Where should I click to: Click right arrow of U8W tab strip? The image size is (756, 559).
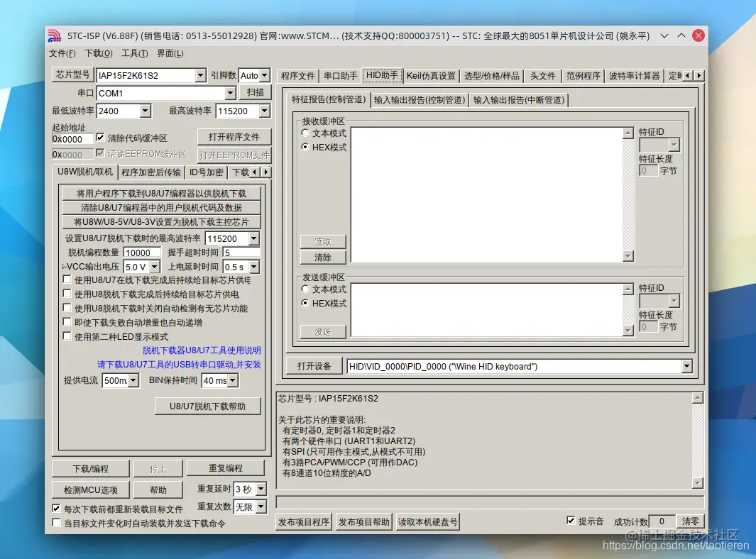click(x=265, y=172)
